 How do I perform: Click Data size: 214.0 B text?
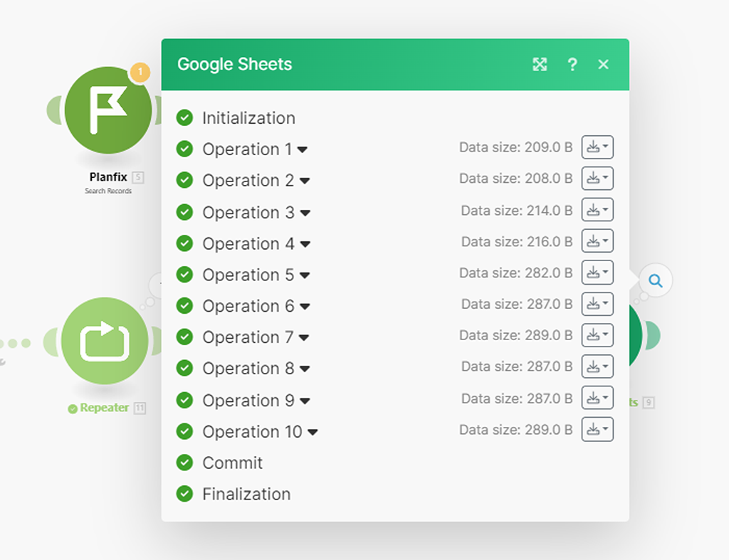click(517, 211)
